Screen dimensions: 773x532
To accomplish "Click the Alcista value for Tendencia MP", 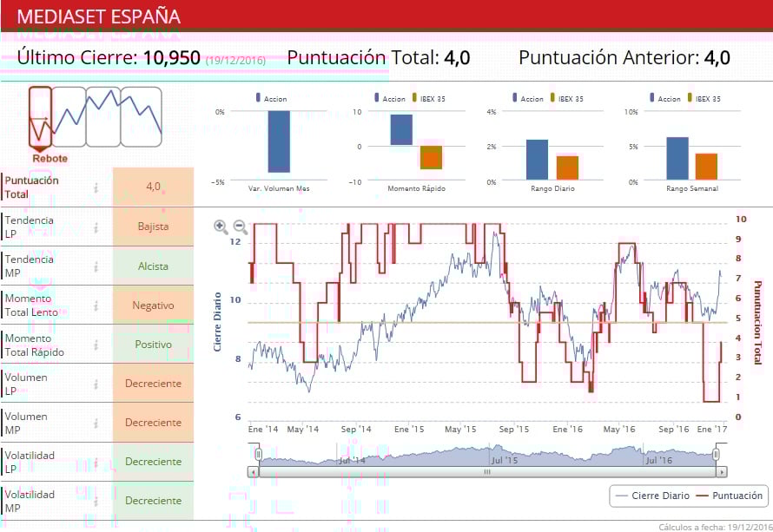I will (154, 266).
